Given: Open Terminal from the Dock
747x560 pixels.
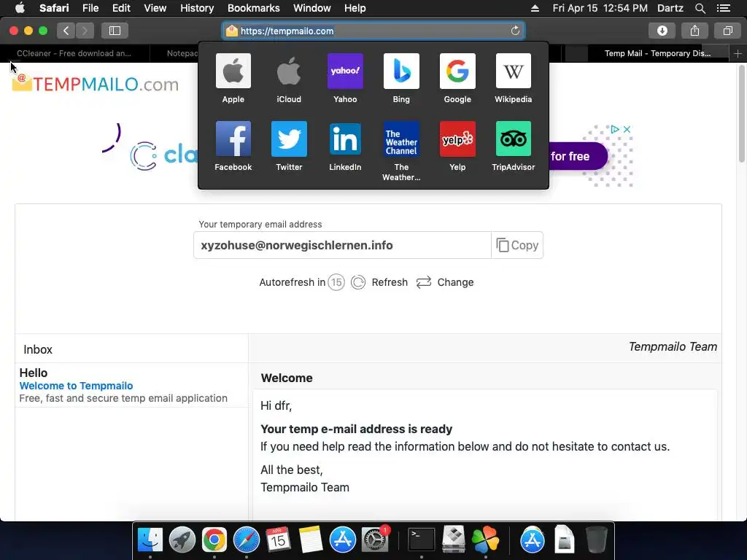Looking at the screenshot, I should [x=422, y=540].
